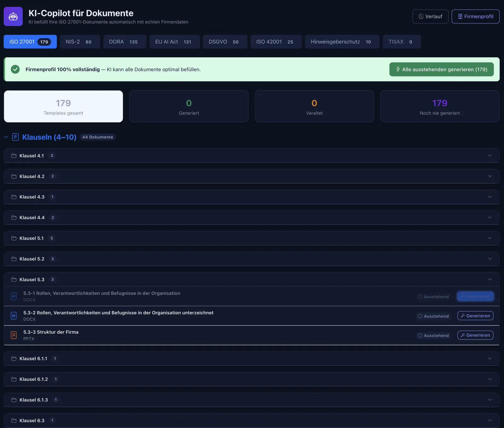This screenshot has height=428, width=504.
Task: Click the folder icon of Klausel 6.1.1
Action: coord(14,359)
